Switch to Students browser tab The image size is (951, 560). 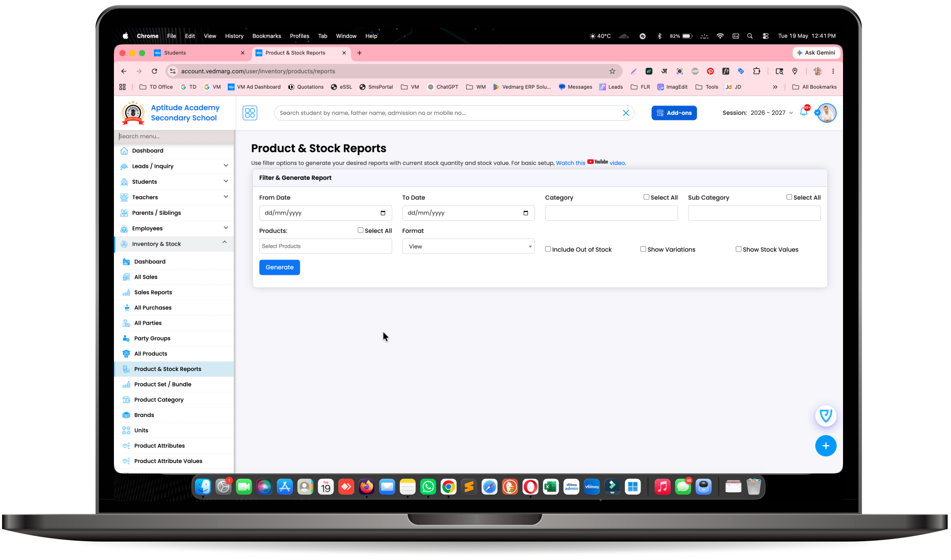(x=200, y=53)
